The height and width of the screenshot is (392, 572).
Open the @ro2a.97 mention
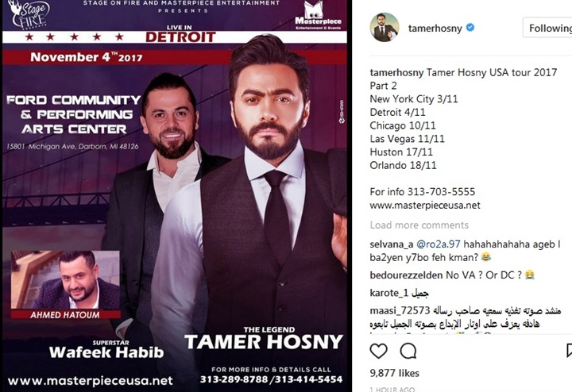pyautogui.click(x=438, y=244)
